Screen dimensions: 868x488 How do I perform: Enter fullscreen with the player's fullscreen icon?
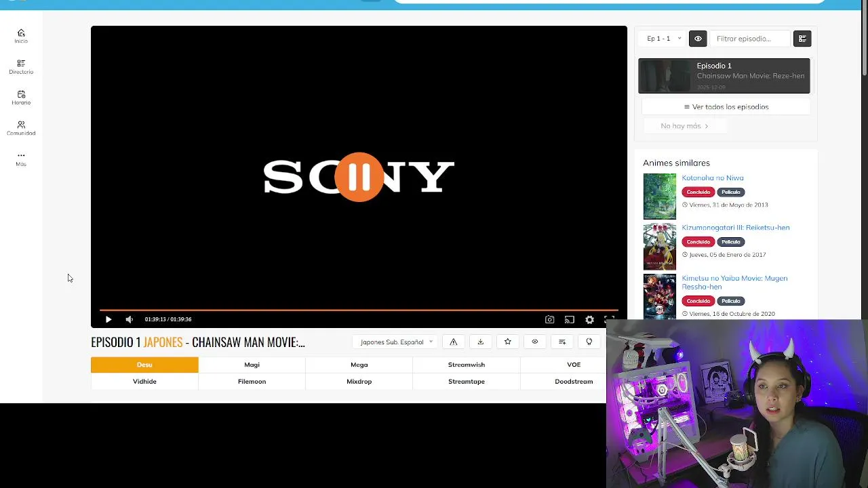(609, 319)
